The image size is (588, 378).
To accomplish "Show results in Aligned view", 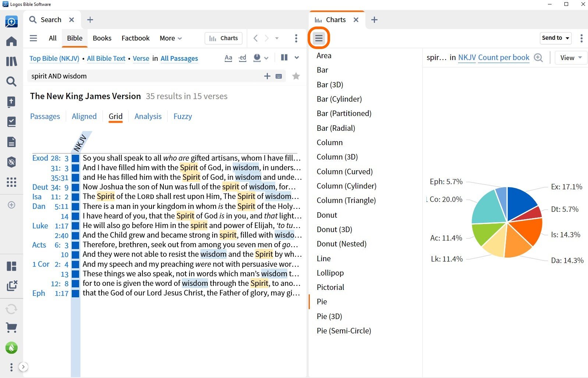I will coord(84,116).
